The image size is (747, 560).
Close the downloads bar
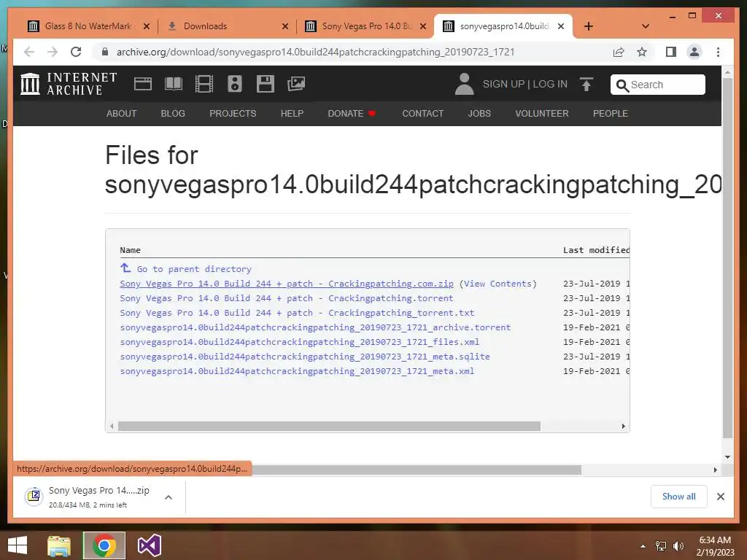pos(721,497)
